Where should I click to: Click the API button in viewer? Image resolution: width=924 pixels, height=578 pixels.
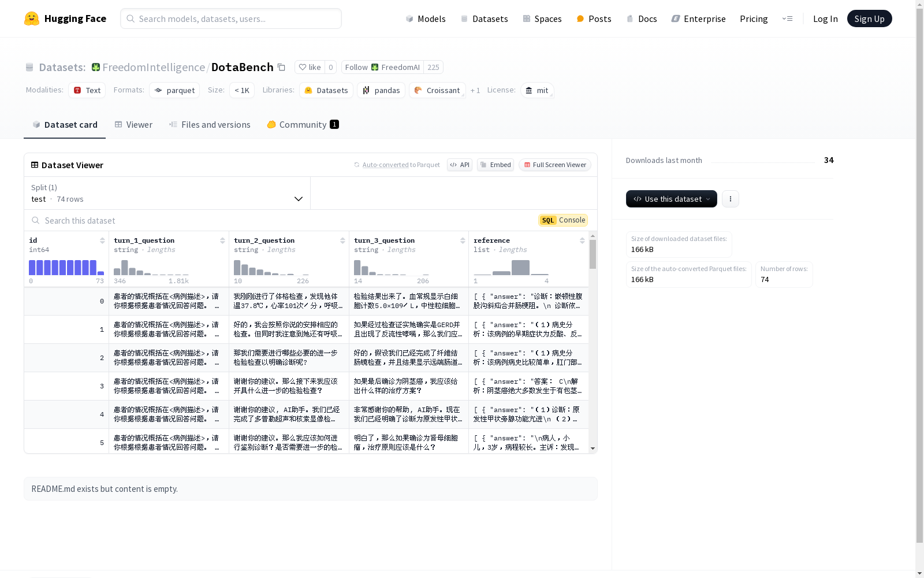tap(460, 165)
